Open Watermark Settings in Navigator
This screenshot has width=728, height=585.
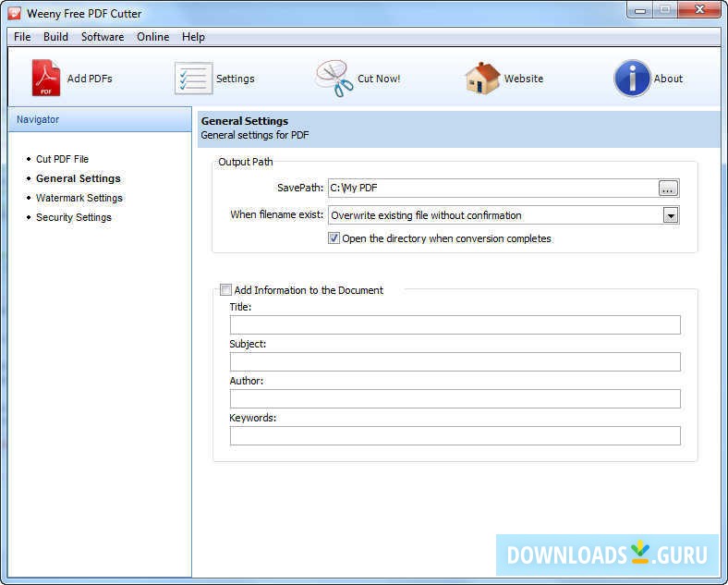click(x=79, y=199)
